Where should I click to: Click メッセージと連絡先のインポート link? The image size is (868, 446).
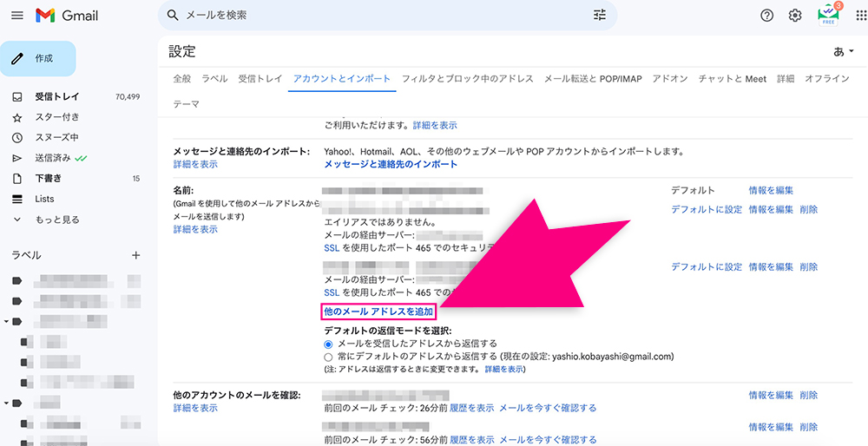click(391, 164)
